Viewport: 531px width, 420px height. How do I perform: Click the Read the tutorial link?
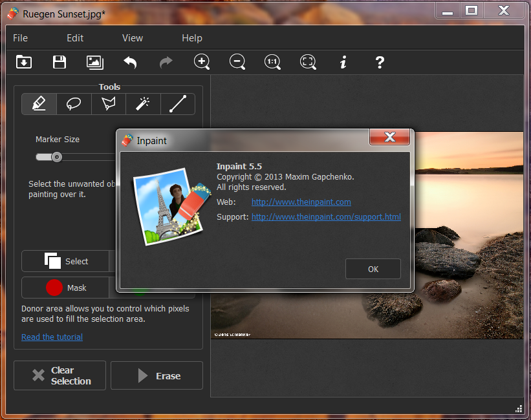52,337
